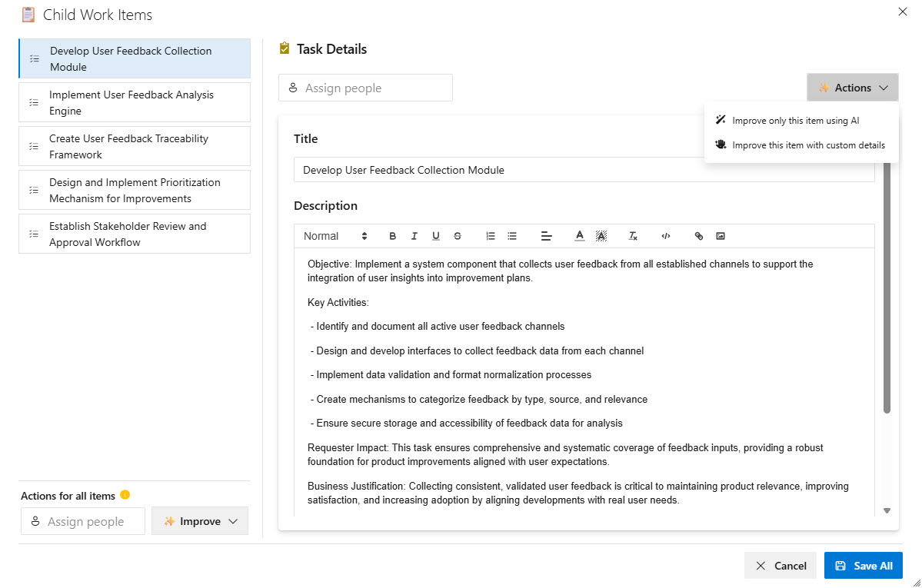The height and width of the screenshot is (588, 922).
Task: Cancel the child work items dialog
Action: pyautogui.click(x=781, y=566)
